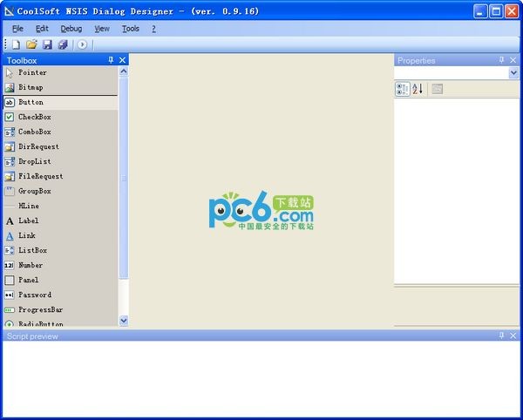The image size is (523, 420).
Task: Open a file with the folder icon
Action: point(31,44)
